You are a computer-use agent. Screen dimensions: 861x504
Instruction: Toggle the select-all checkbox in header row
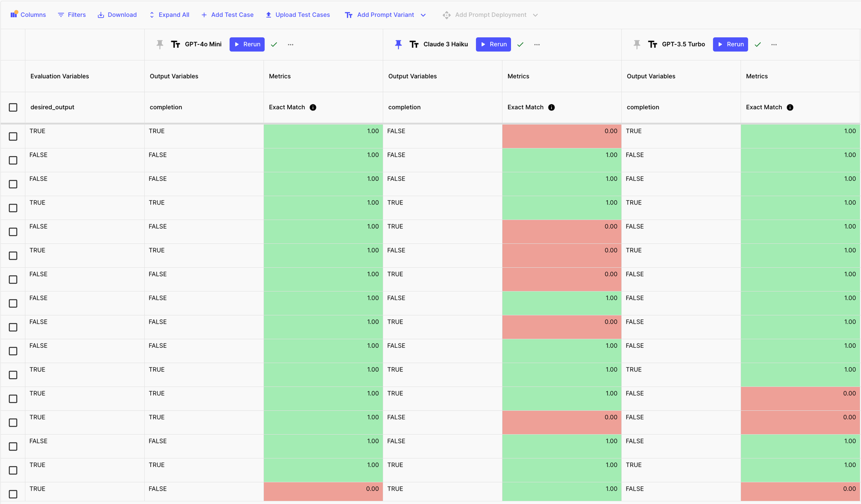[13, 107]
